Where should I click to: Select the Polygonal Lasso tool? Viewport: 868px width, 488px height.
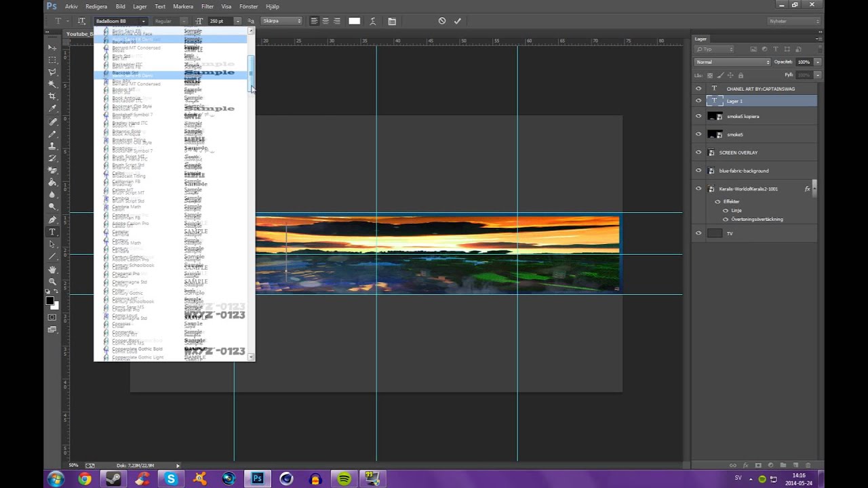click(x=52, y=73)
